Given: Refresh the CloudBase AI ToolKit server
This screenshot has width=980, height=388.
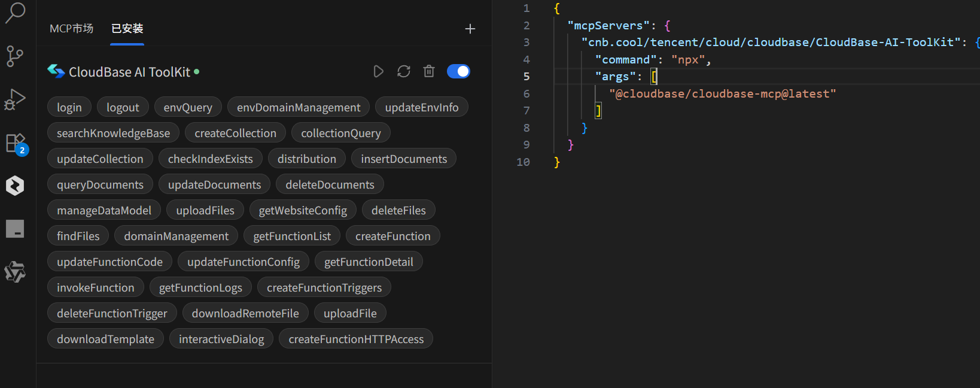Looking at the screenshot, I should 404,72.
